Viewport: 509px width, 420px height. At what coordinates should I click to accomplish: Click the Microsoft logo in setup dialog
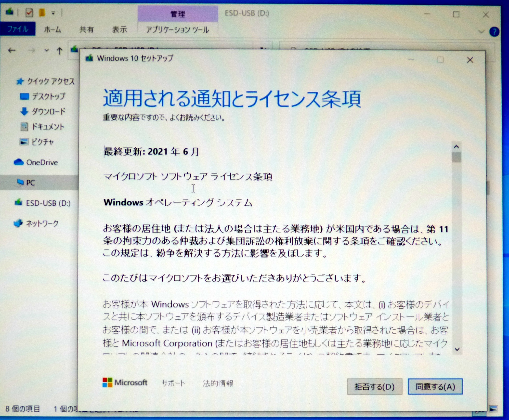click(x=125, y=382)
